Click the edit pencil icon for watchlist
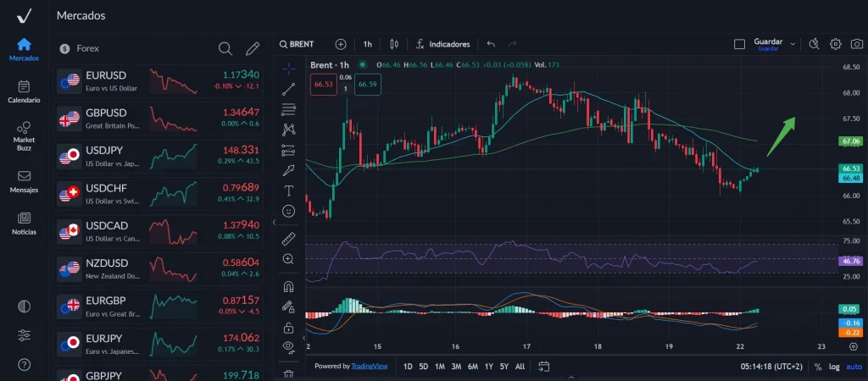Viewport: 868px width, 381px height. (252, 48)
